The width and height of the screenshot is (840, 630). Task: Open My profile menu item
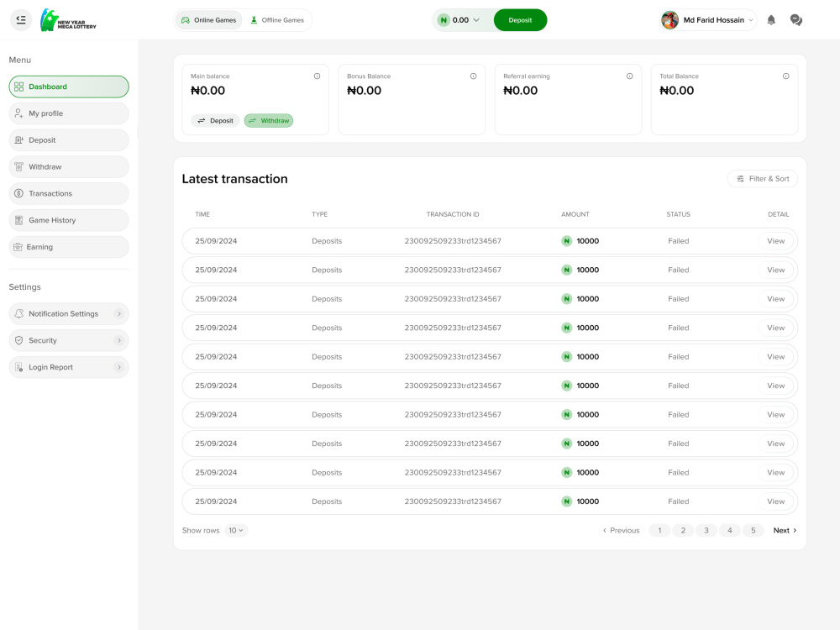(x=69, y=113)
